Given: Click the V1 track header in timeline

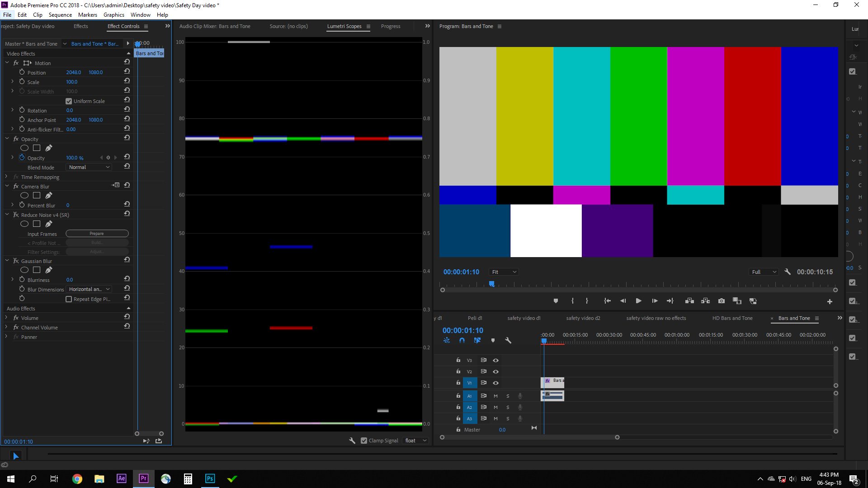Looking at the screenshot, I should [x=470, y=383].
